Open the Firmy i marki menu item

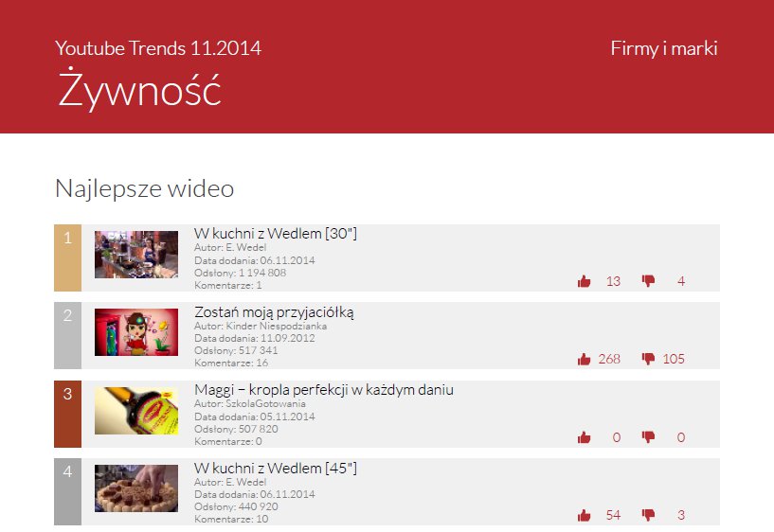(663, 48)
